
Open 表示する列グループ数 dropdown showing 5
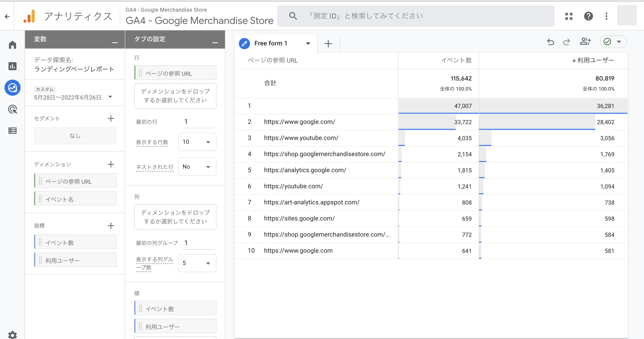pos(197,263)
